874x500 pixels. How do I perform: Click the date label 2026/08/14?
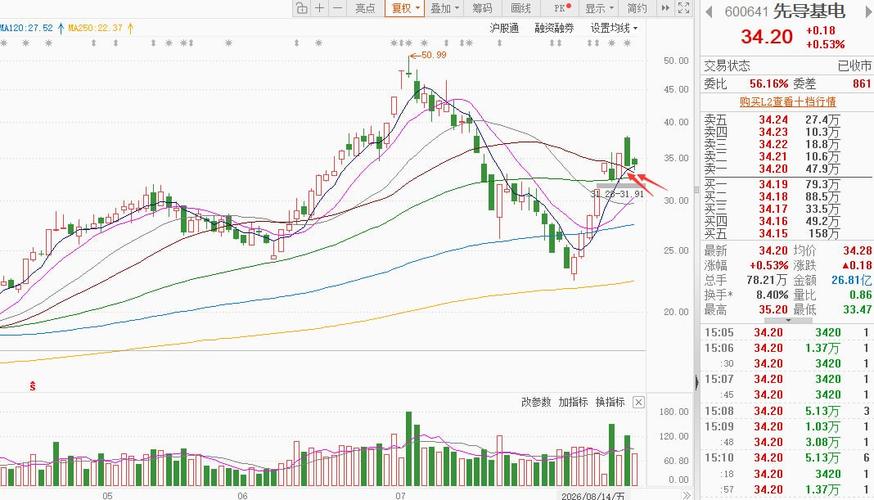tap(593, 496)
